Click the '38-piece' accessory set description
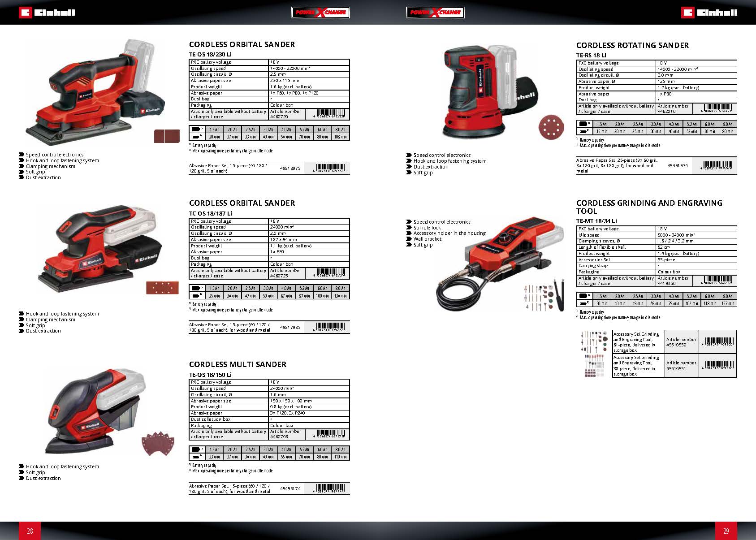This screenshot has width=756, height=540. pos(636,366)
